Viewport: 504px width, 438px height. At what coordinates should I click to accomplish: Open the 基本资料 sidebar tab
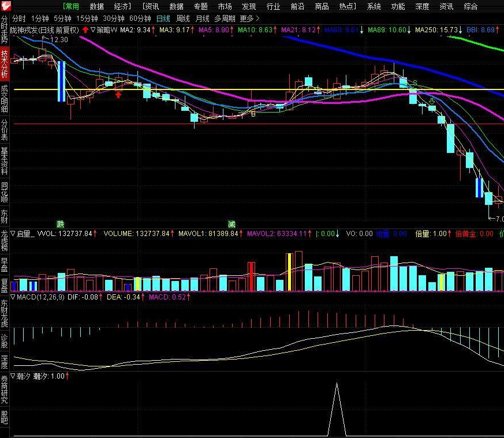pos(5,161)
